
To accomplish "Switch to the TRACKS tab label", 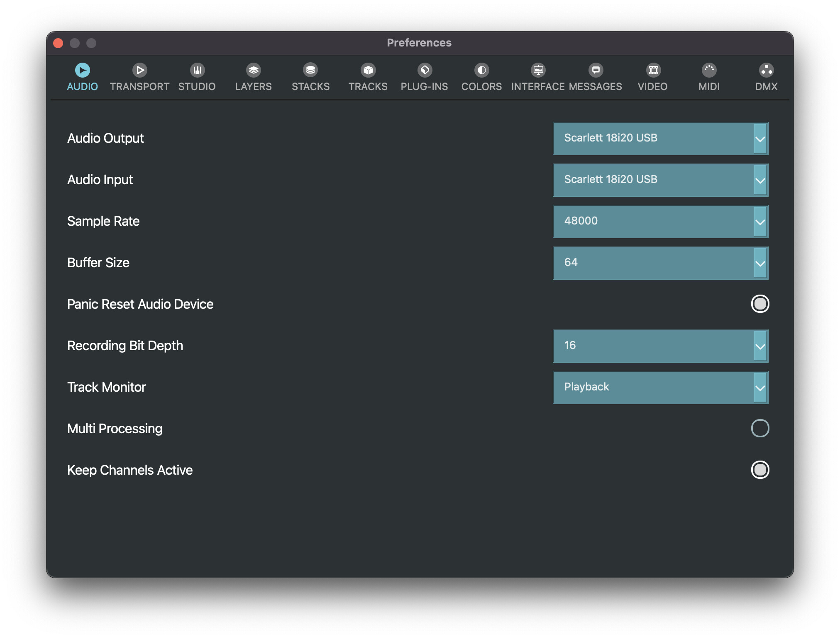I will [x=368, y=87].
